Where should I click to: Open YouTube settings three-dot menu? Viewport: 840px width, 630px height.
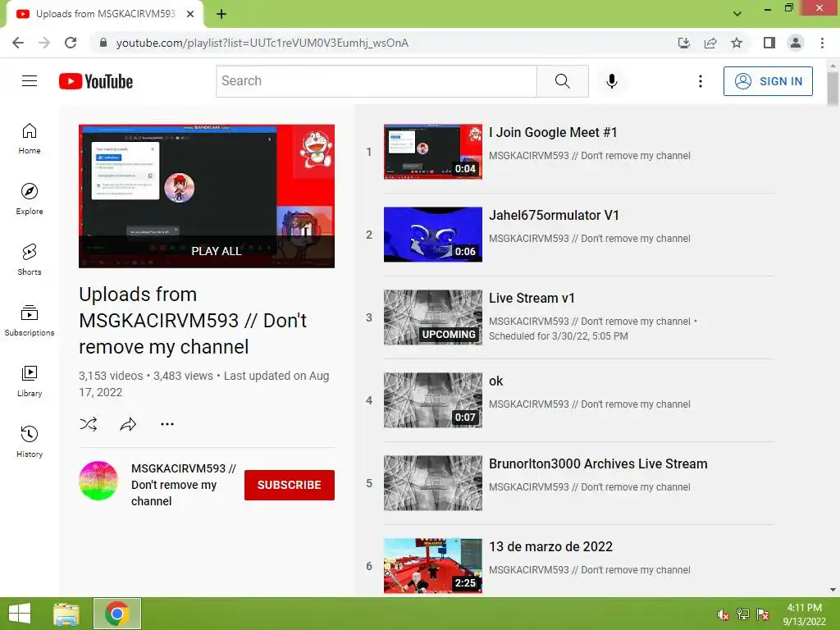tap(701, 81)
